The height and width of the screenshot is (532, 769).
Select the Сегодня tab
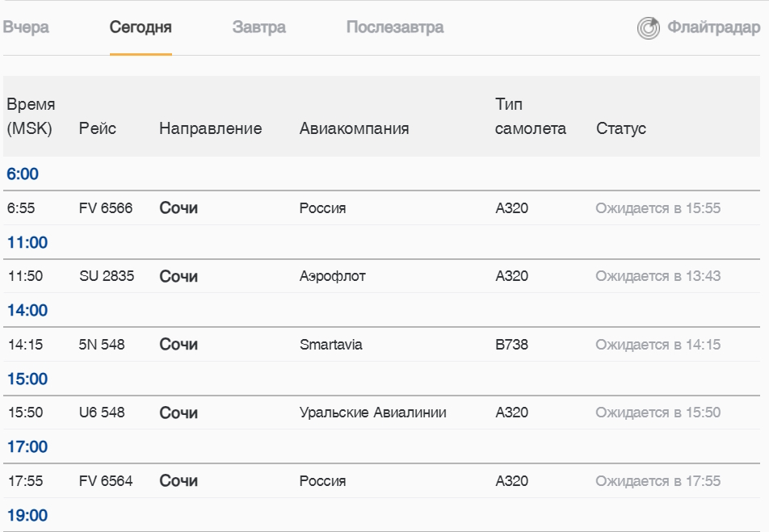(x=141, y=27)
